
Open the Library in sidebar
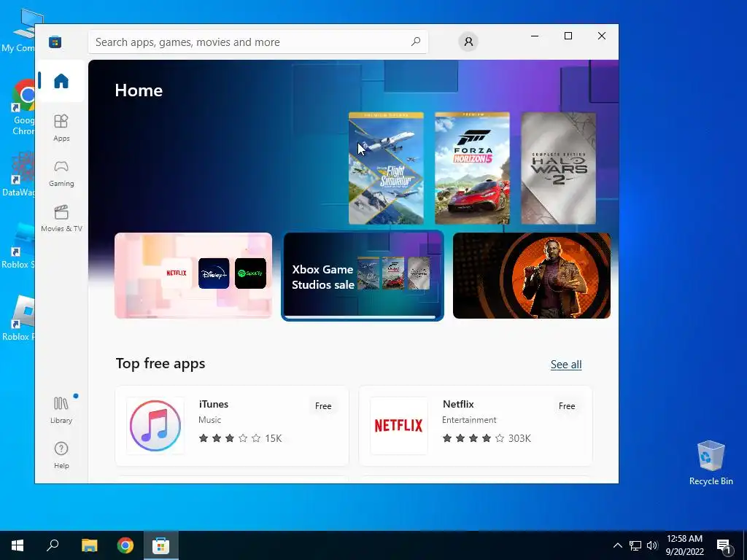pos(61,410)
